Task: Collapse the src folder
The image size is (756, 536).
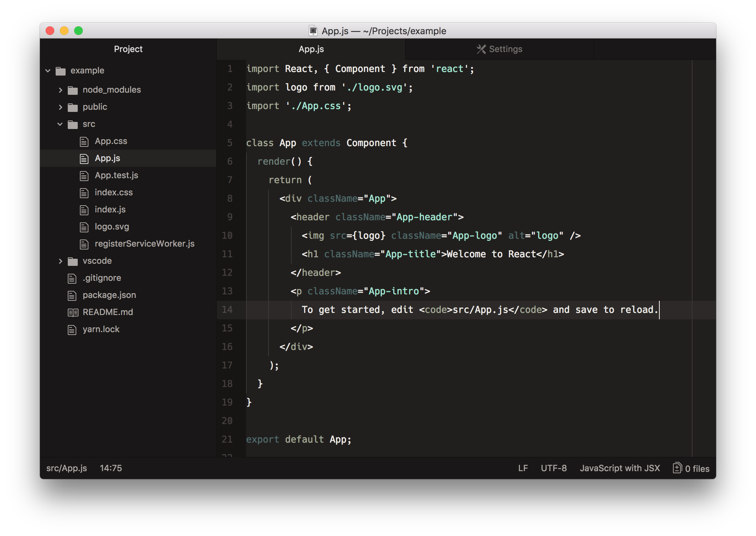Action: (60, 124)
